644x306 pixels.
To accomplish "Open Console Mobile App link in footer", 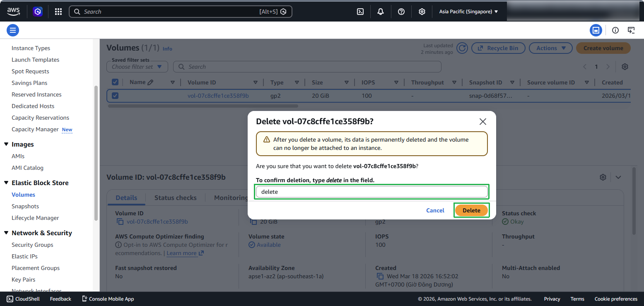I will 108,299.
